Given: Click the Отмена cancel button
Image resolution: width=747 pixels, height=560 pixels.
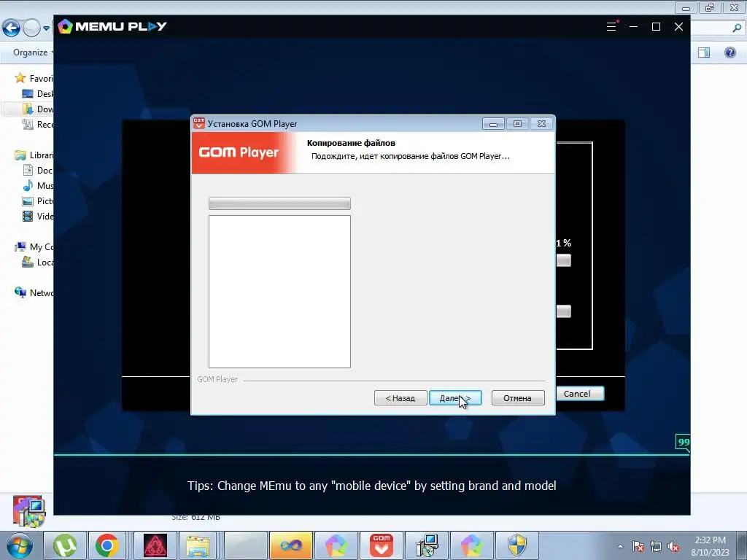Looking at the screenshot, I should coord(518,398).
